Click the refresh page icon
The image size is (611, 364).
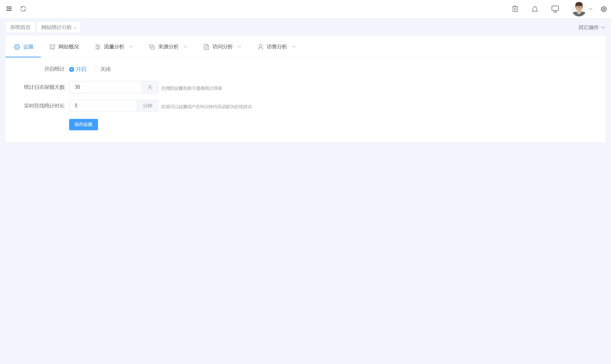point(23,9)
